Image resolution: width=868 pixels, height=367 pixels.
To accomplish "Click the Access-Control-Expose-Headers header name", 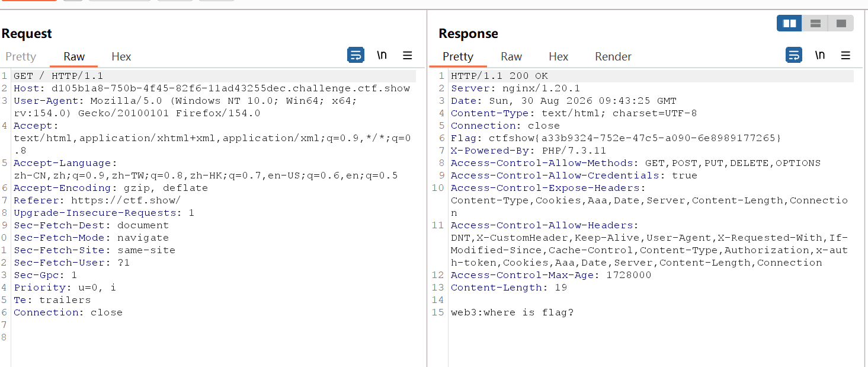I will [548, 188].
